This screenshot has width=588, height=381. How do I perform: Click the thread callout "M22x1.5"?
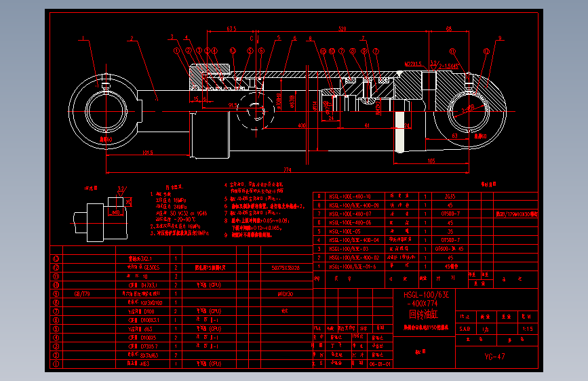coord(413,64)
